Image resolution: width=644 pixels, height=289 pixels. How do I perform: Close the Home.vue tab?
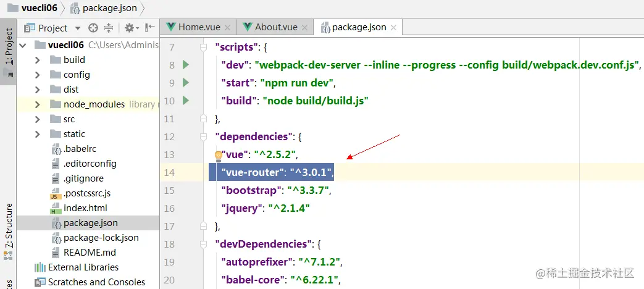click(228, 28)
